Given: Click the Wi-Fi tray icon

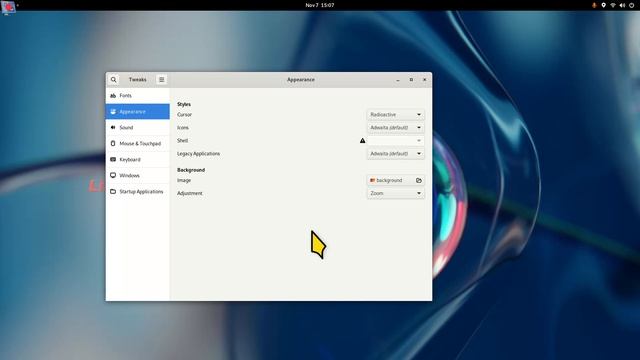Looking at the screenshot, I should [x=613, y=5].
